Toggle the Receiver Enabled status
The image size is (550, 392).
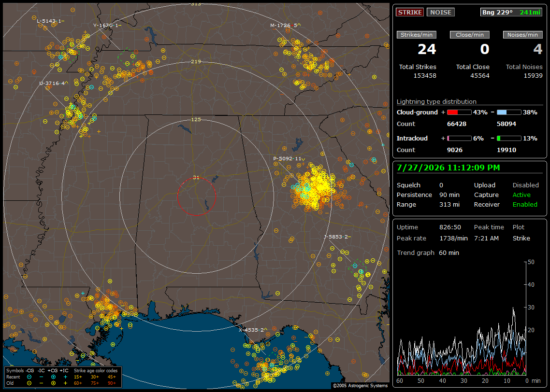pos(525,205)
